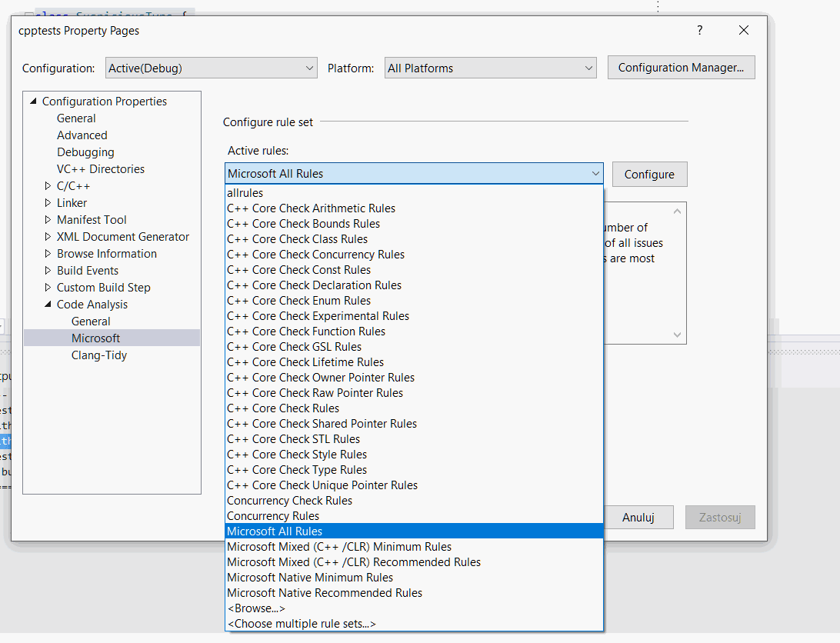Image resolution: width=840 pixels, height=643 pixels.
Task: Choose C++ Core Check Enum Rules
Action: pos(414,301)
